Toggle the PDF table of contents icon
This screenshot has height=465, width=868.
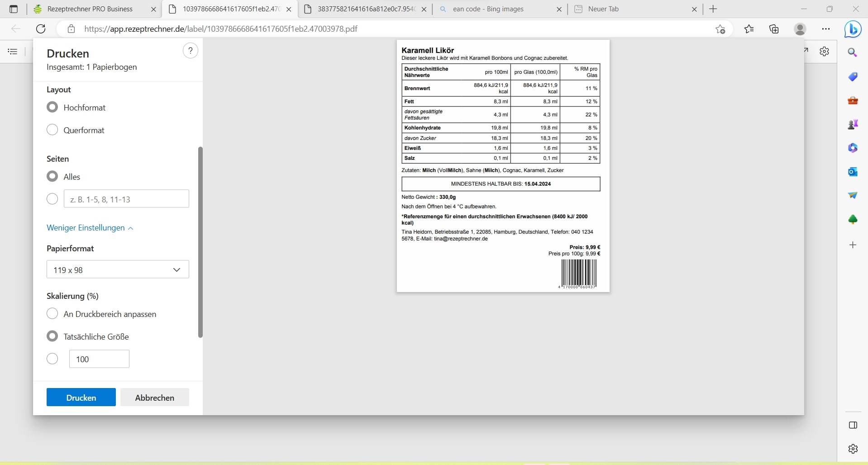(13, 52)
